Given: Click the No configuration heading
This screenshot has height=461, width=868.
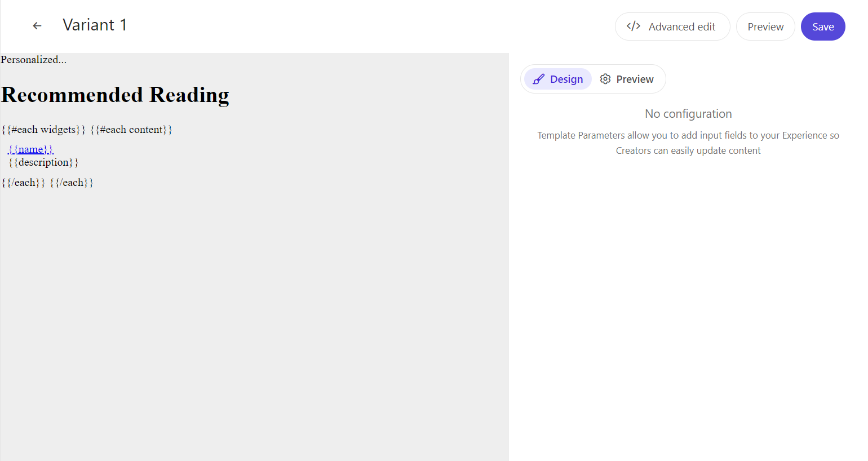Looking at the screenshot, I should (x=688, y=113).
